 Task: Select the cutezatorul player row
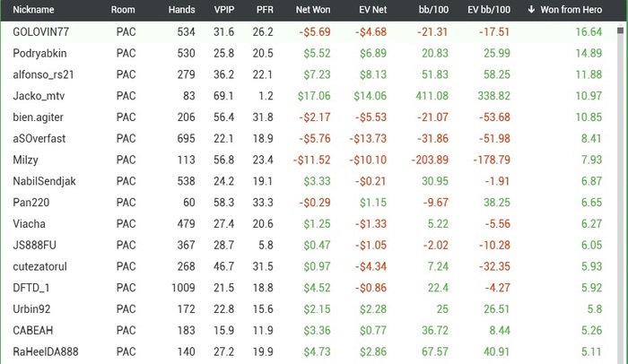point(39,245)
